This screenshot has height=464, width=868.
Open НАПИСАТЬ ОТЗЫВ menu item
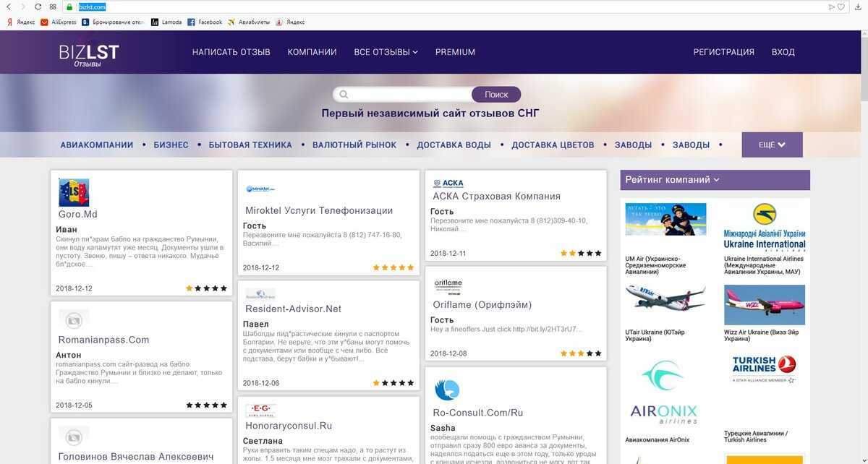click(x=231, y=52)
